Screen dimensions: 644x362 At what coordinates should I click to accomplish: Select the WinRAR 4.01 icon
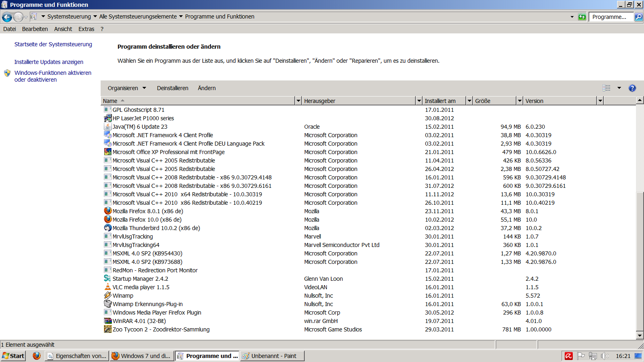(x=107, y=321)
